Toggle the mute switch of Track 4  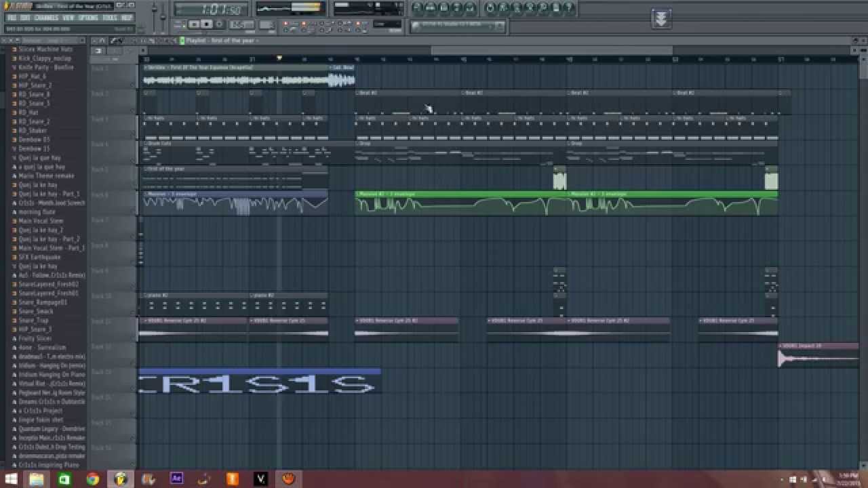(x=133, y=161)
